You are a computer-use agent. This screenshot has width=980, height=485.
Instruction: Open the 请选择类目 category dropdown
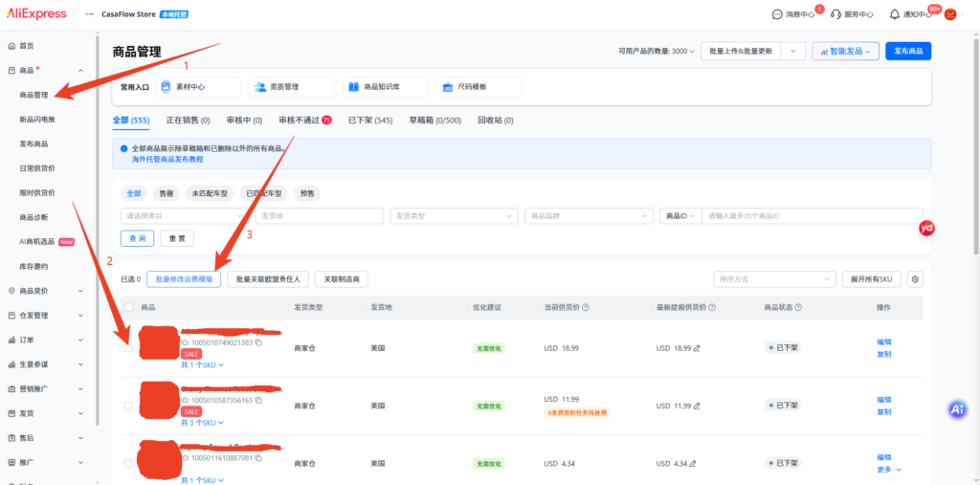point(185,215)
